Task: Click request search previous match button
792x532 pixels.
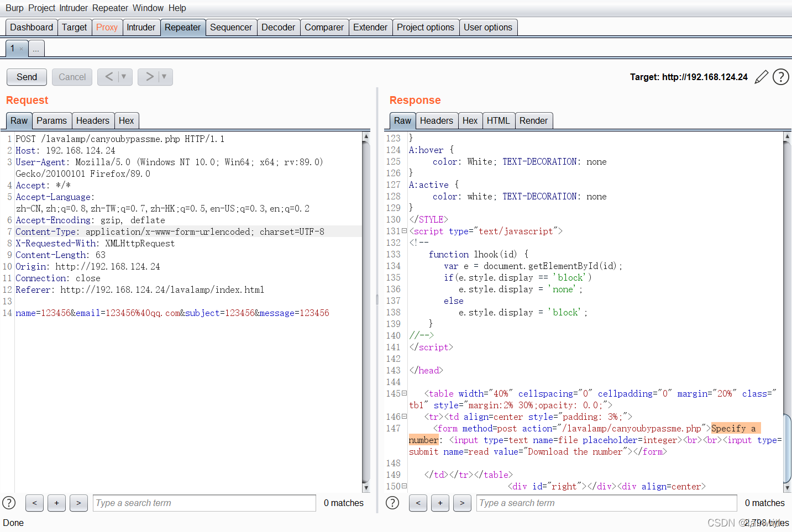Action: pyautogui.click(x=34, y=503)
